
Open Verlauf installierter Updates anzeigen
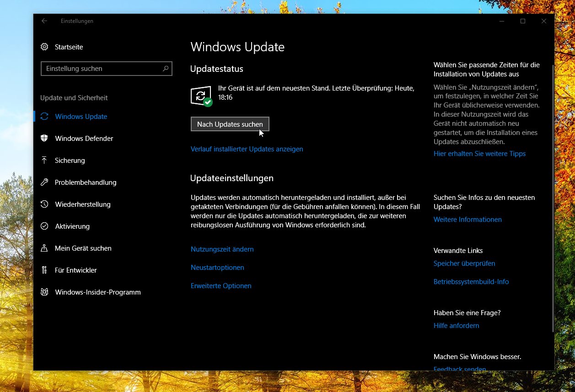click(247, 149)
